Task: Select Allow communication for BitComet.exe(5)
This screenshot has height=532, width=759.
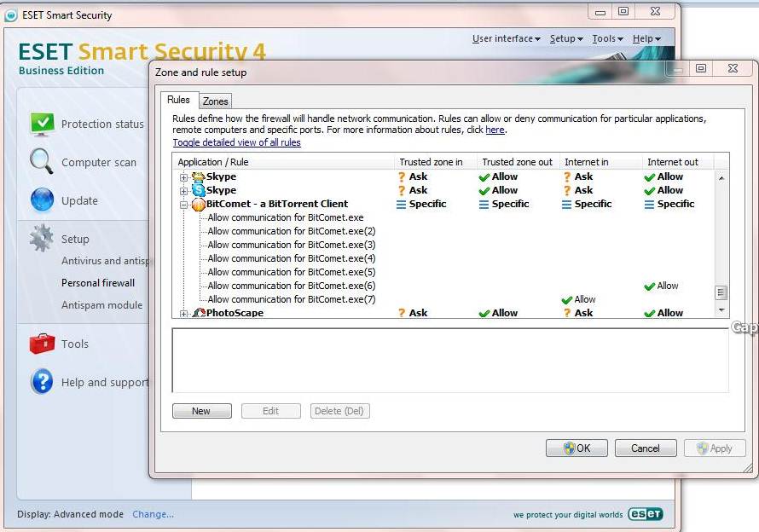Action: (292, 272)
